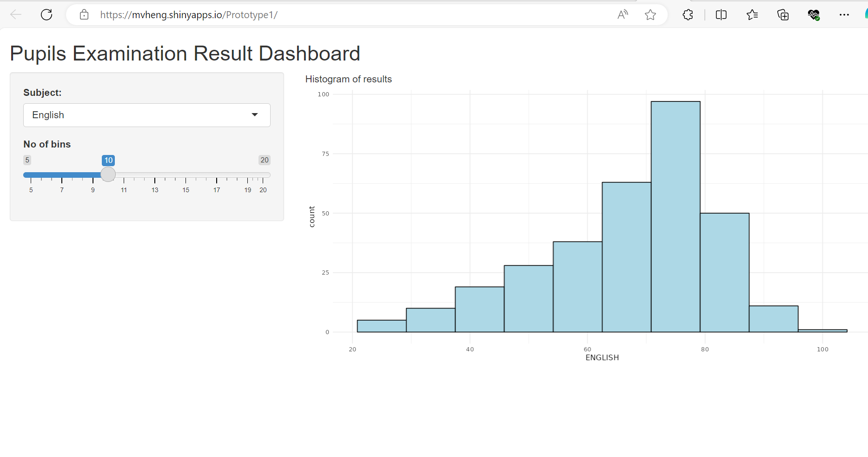Screen dimensions: 868x457
Task: Click the browser refresh icon
Action: 46,15
